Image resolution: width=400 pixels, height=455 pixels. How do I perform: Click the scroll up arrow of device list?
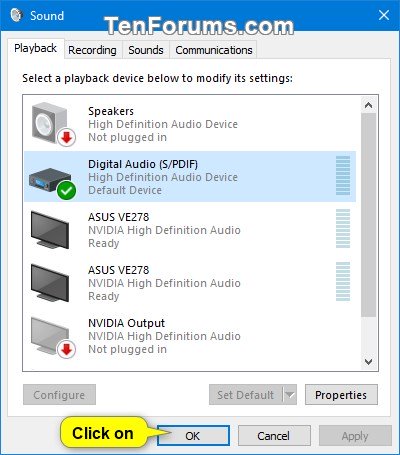click(368, 105)
